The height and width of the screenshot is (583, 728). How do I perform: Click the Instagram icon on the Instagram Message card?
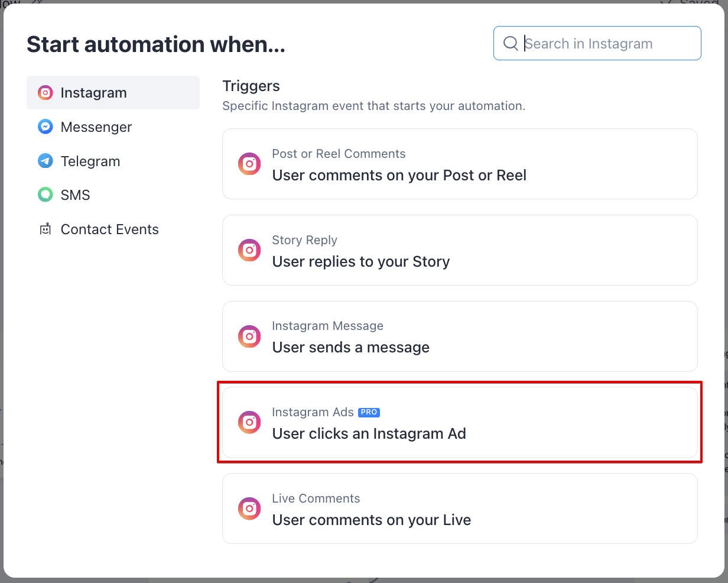[249, 336]
